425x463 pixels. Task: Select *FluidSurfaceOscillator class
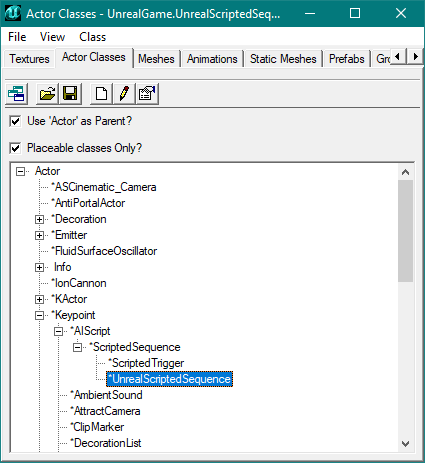coord(104,251)
